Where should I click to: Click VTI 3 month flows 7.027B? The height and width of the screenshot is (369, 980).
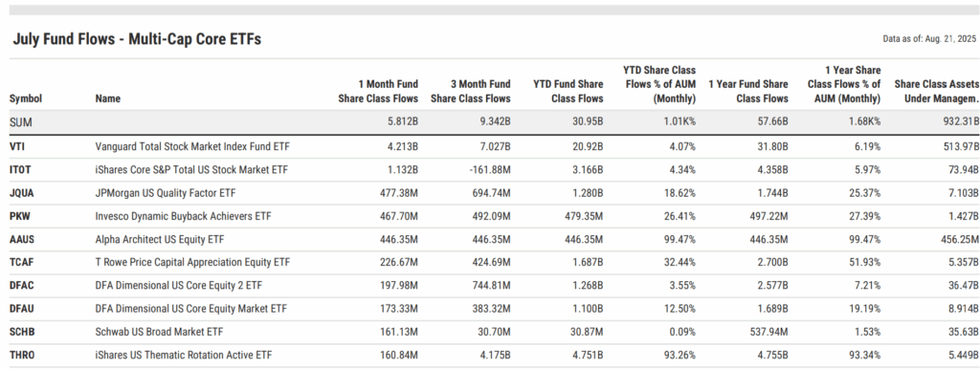495,146
